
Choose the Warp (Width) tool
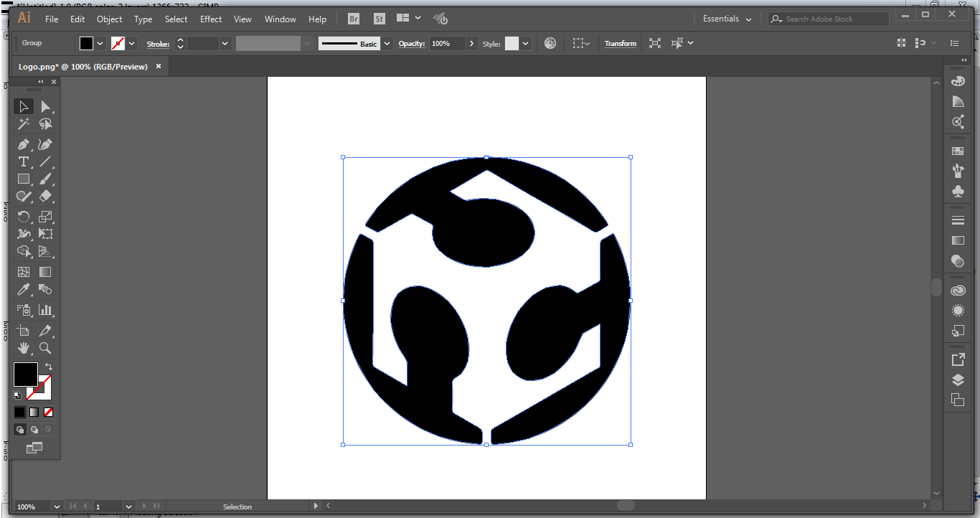pyautogui.click(x=24, y=234)
